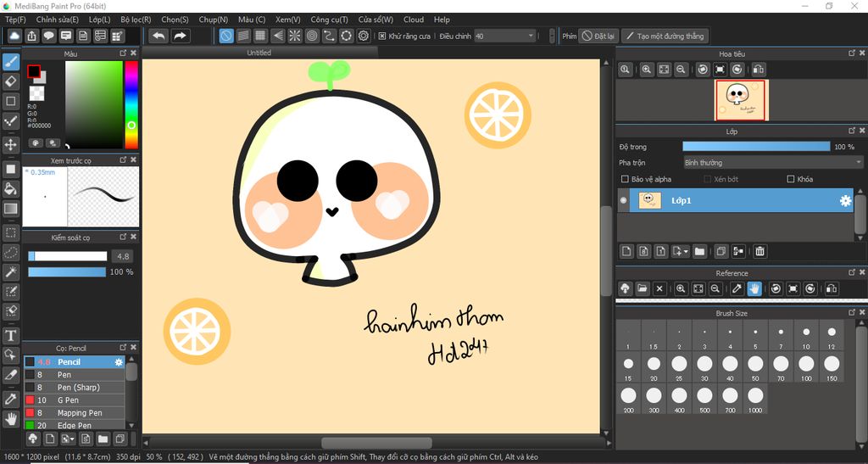The width and height of the screenshot is (868, 464).
Task: Select the Lasso selection tool
Action: pos(10,253)
